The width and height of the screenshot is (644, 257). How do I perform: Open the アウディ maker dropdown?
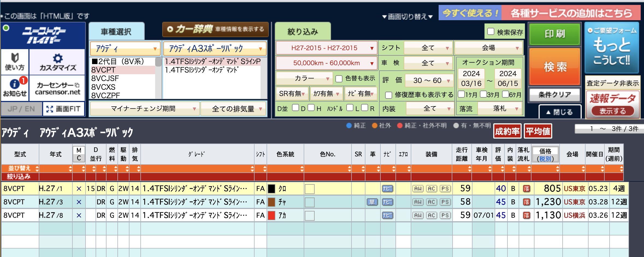tap(125, 49)
